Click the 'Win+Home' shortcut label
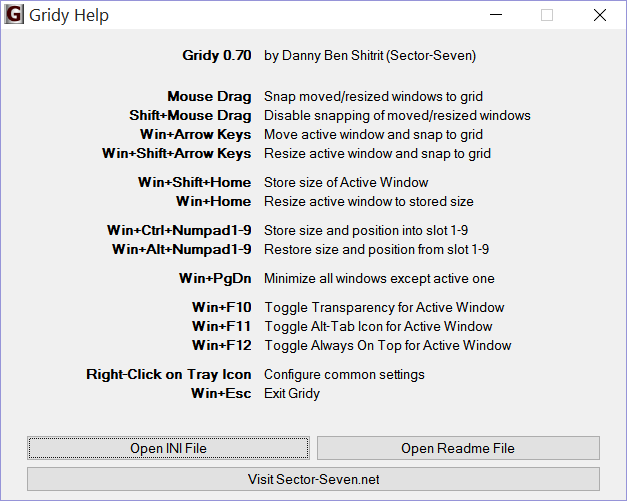Viewport: 627px width, 501px height. coord(214,201)
